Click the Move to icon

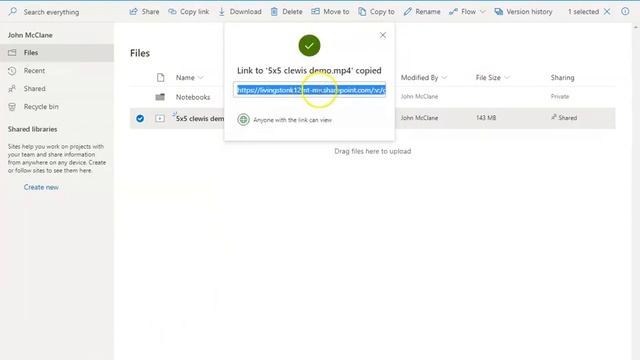click(316, 11)
